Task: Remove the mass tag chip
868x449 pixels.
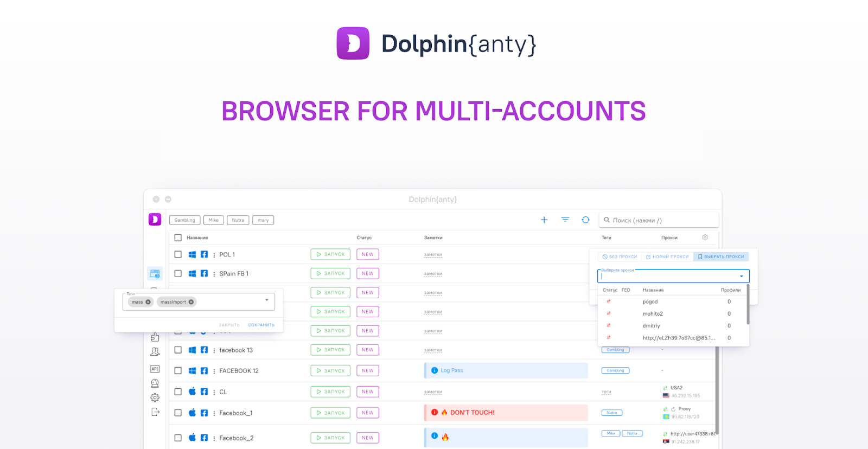Action: point(148,302)
